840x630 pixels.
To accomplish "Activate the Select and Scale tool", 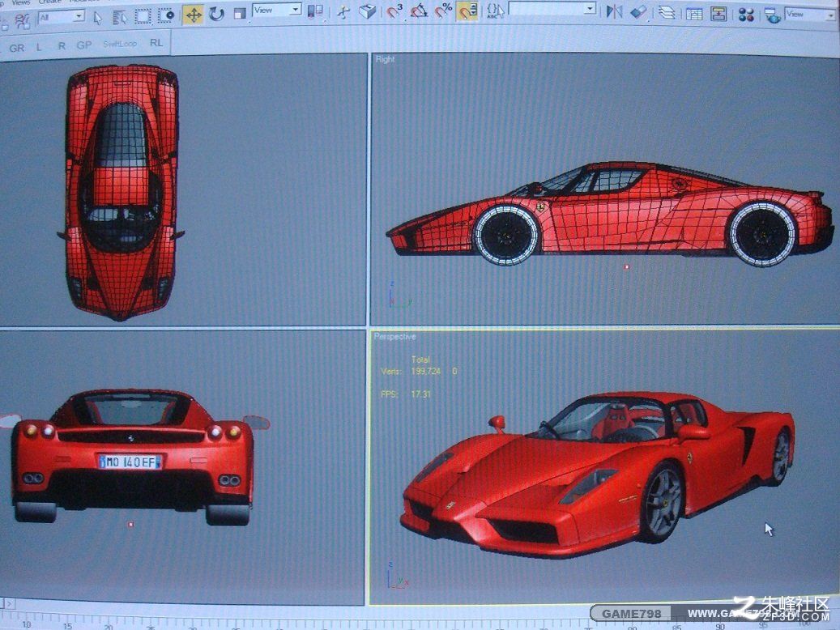I will [240, 13].
